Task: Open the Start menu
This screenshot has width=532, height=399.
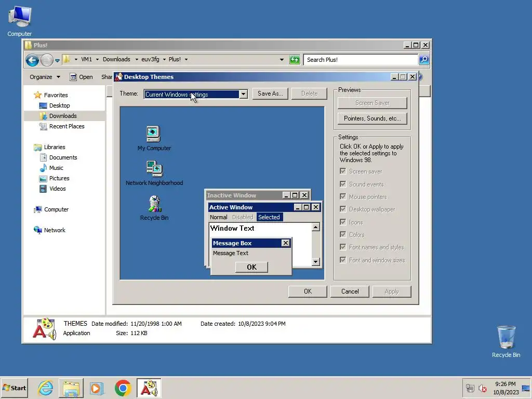Action: click(x=14, y=388)
